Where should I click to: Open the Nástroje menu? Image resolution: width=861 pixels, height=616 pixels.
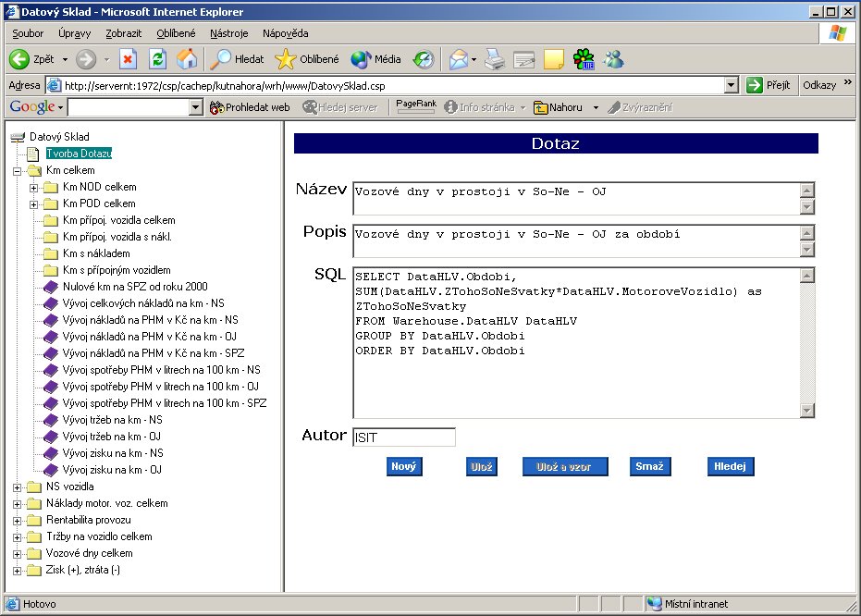[229, 33]
